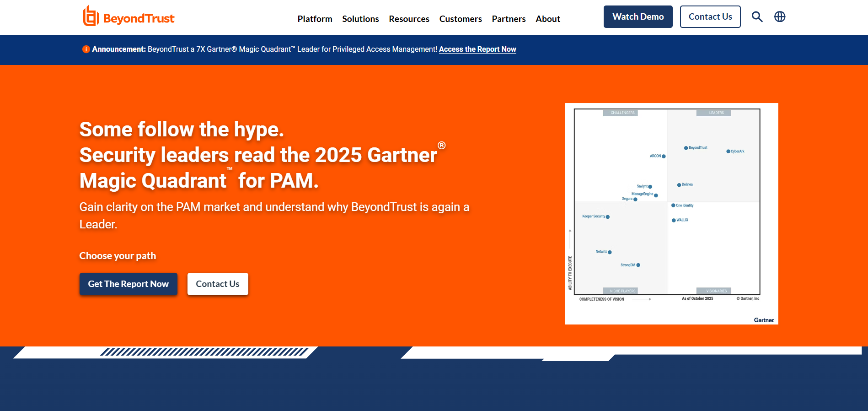Click the Gartner logo below the chart
868x411 pixels.
[x=764, y=320]
